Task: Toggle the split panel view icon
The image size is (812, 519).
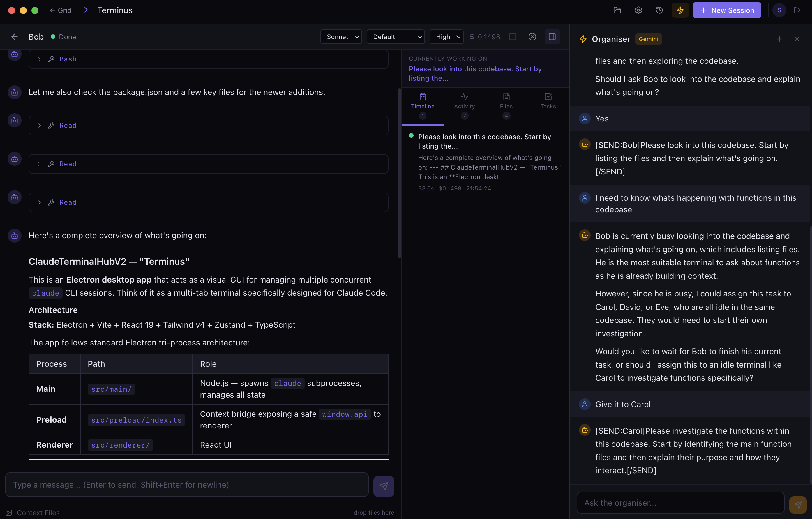Action: coord(552,36)
